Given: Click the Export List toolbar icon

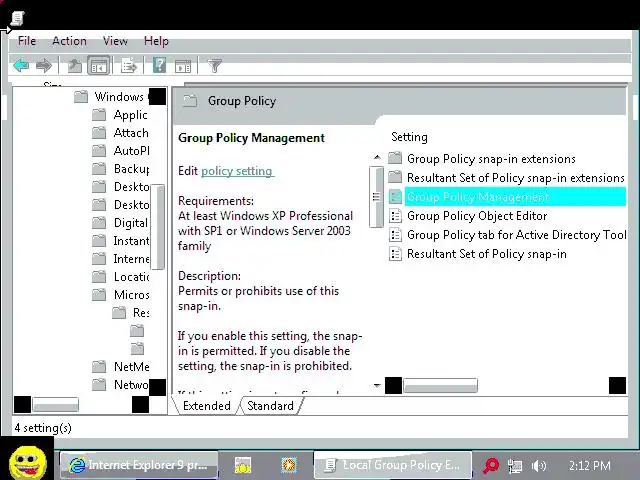Looking at the screenshot, I should tap(129, 65).
